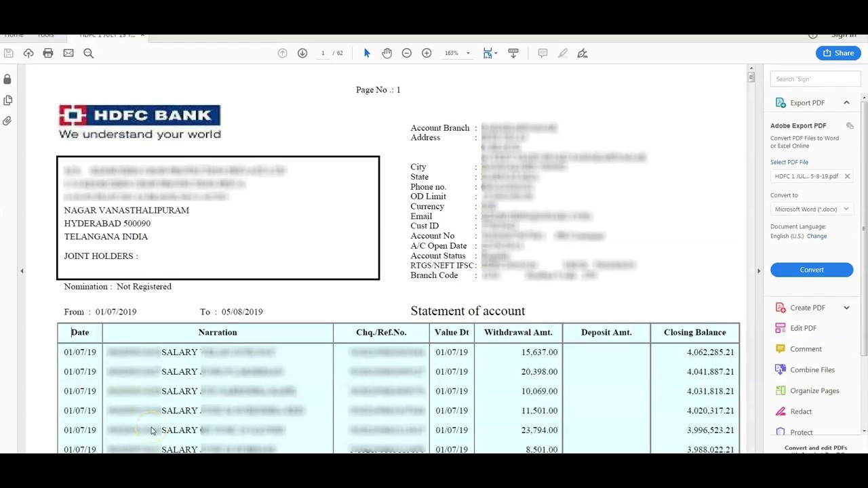Select the highlight text pen icon

(563, 53)
